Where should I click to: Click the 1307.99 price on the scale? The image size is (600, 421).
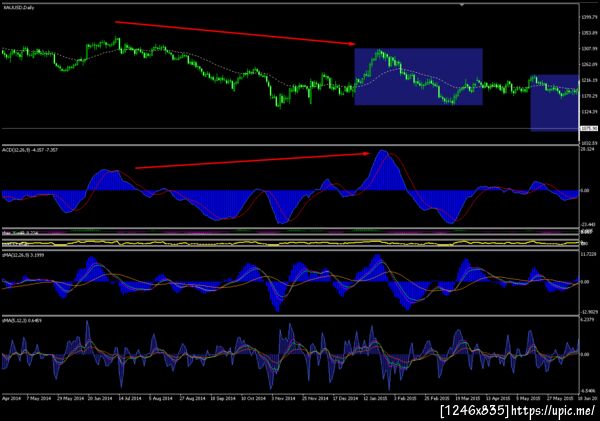589,49
